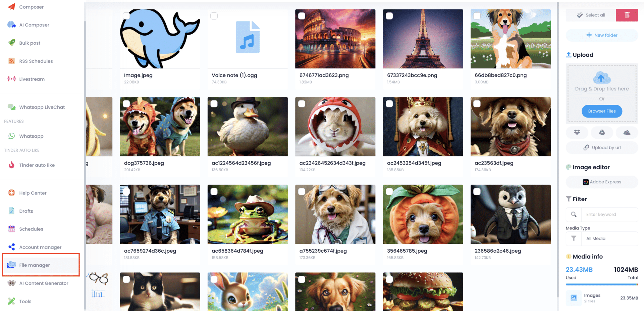Screen dimensions: 644x311
Task: Click the red trash delete icon
Action: tap(627, 15)
